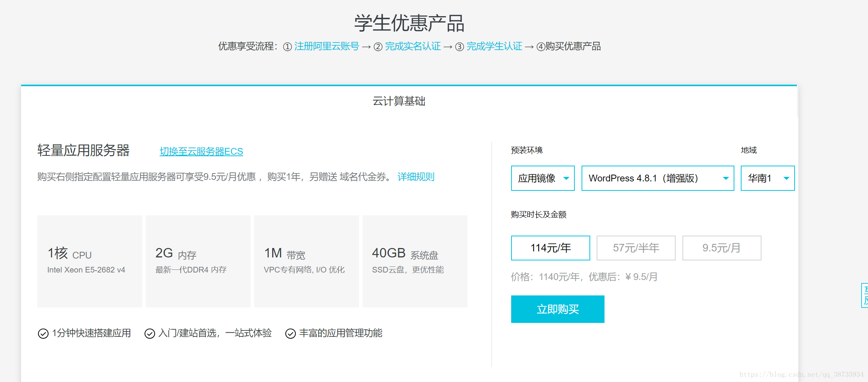Click the VPC专有网络, I/O 优化 text

(x=304, y=270)
